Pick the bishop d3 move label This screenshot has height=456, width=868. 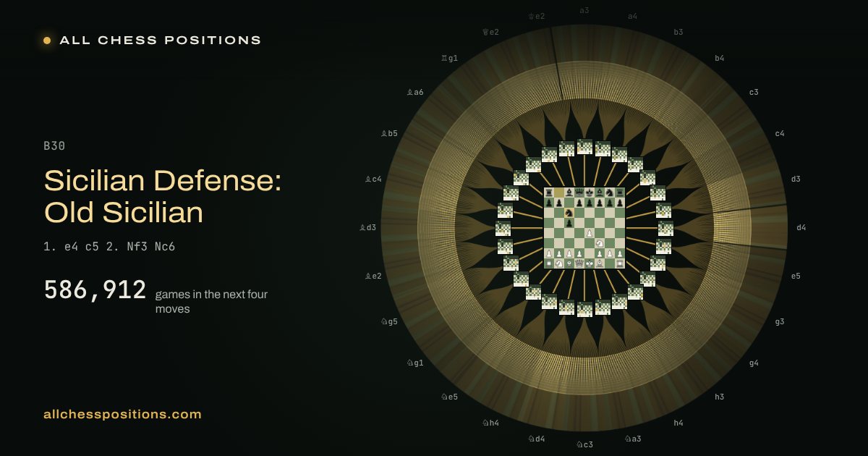[367, 227]
